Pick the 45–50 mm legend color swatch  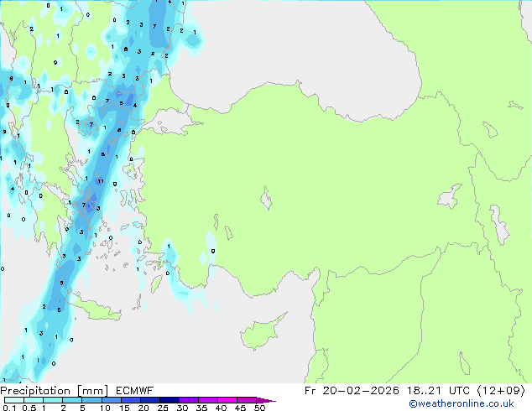click(247, 400)
